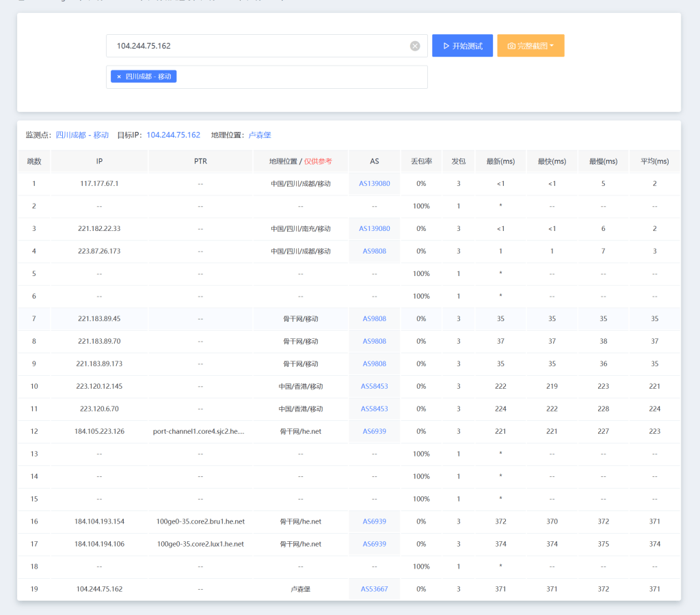Open the 完整截图 screenshot dropdown
The width and height of the screenshot is (700, 615).
530,46
